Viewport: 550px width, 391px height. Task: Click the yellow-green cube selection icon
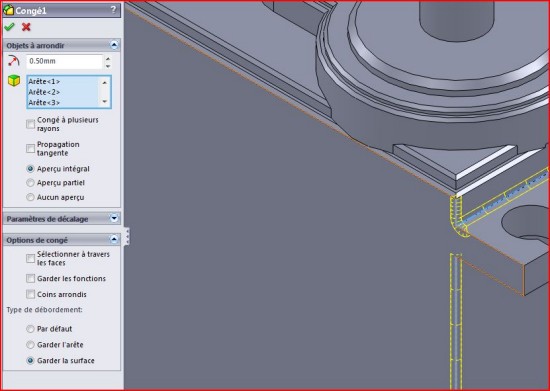click(14, 81)
